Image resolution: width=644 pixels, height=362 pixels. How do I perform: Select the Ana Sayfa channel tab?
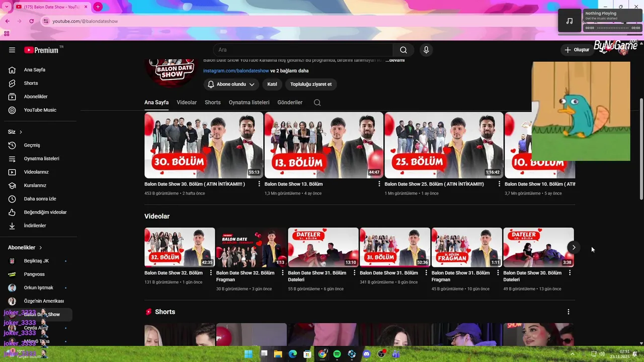coord(156,103)
